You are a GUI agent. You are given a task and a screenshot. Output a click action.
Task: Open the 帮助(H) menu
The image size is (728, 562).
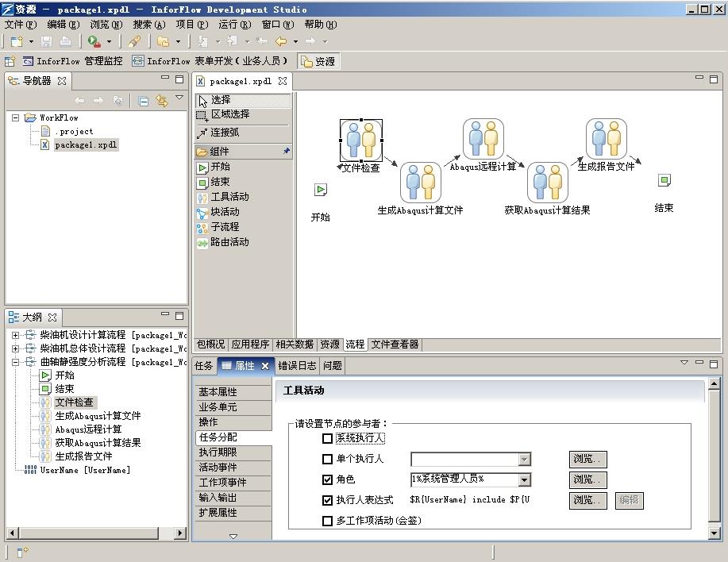(x=321, y=24)
